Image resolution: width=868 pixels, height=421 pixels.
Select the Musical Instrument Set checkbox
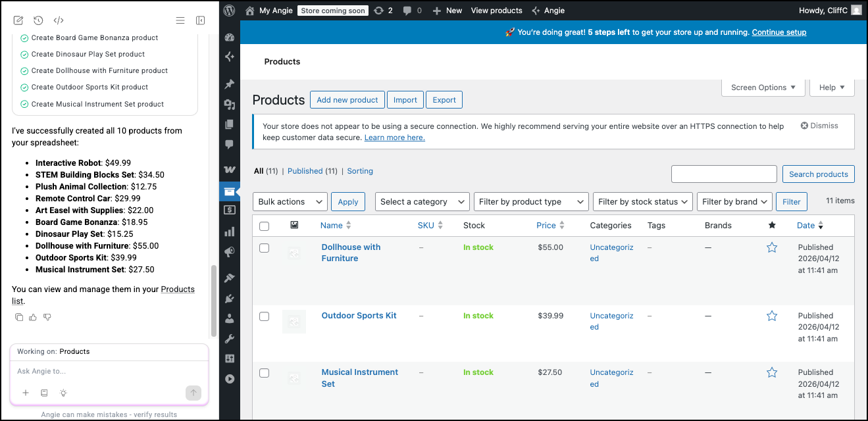tap(264, 373)
